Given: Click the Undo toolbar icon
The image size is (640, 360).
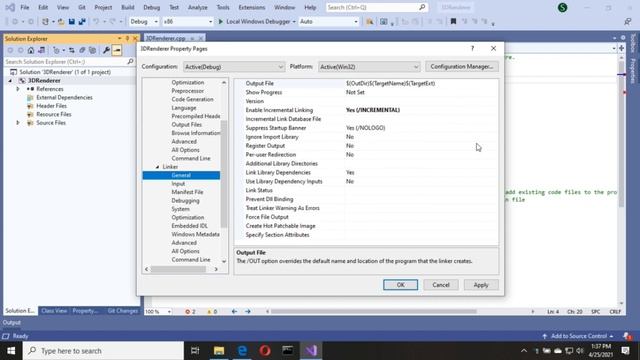Looking at the screenshot, I should click(96, 22).
